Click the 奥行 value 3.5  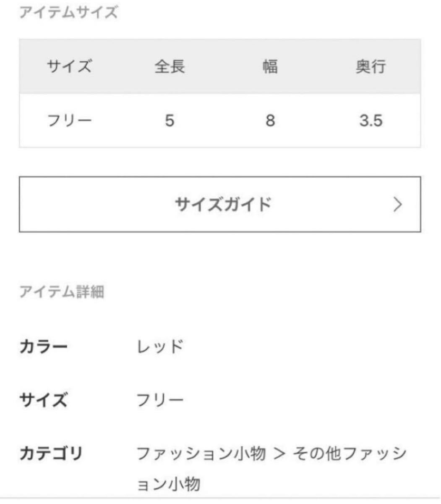(x=371, y=121)
